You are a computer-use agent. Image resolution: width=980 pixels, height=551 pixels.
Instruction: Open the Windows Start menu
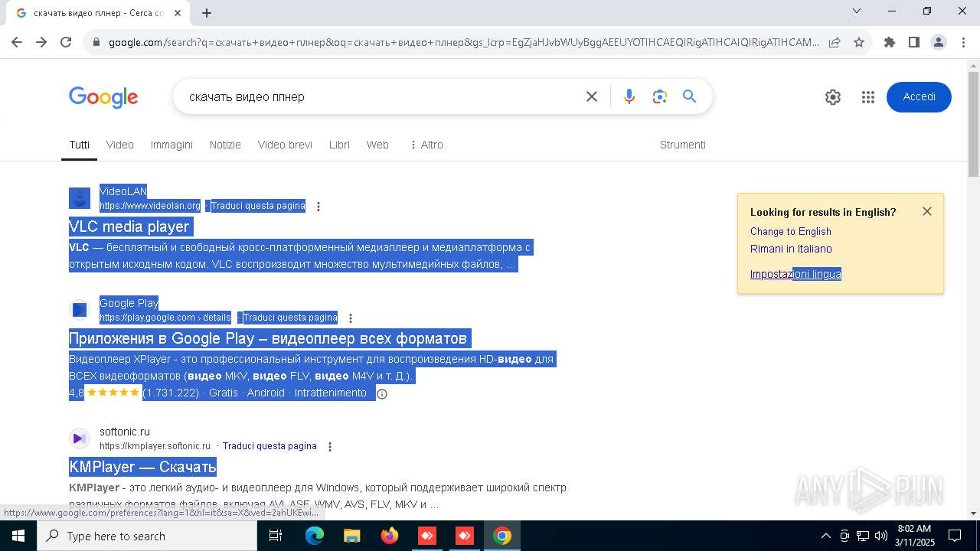pos(18,536)
